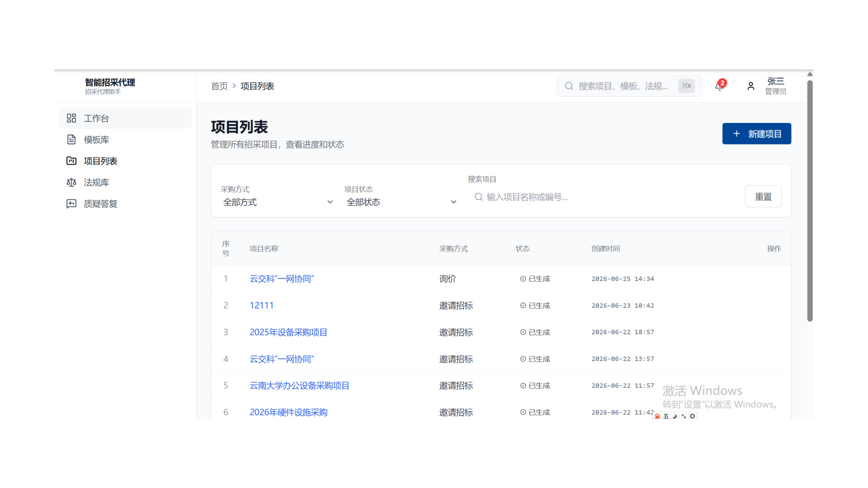
Task: Open project 云南大学办公设备采购项目
Action: click(x=299, y=385)
